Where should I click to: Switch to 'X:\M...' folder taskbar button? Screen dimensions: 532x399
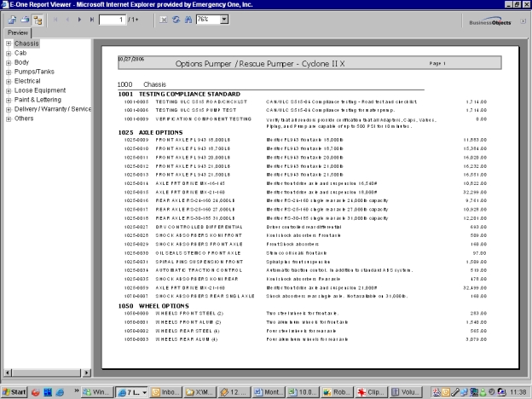(x=200, y=392)
